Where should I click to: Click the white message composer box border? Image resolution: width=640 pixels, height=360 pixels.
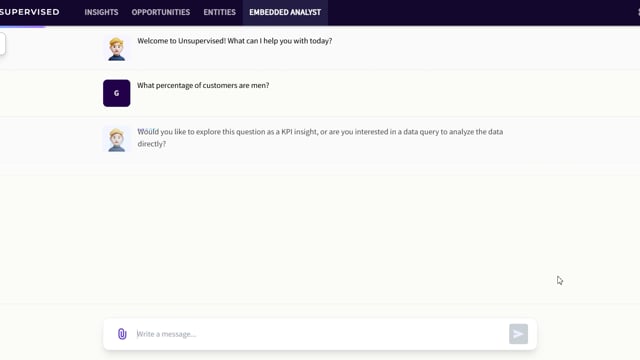tap(320, 320)
